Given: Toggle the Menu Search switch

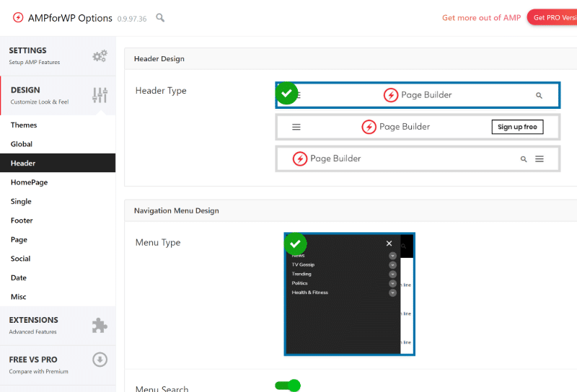Looking at the screenshot, I should point(288,386).
